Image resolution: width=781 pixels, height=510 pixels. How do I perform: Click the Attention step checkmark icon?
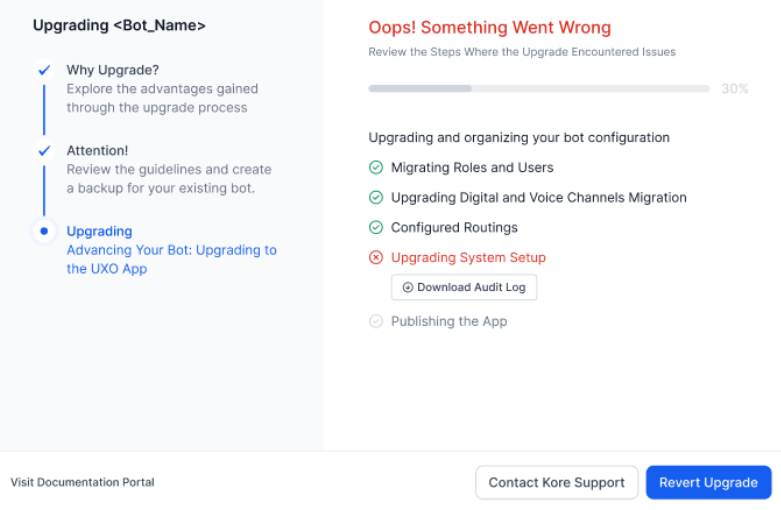pyautogui.click(x=44, y=151)
